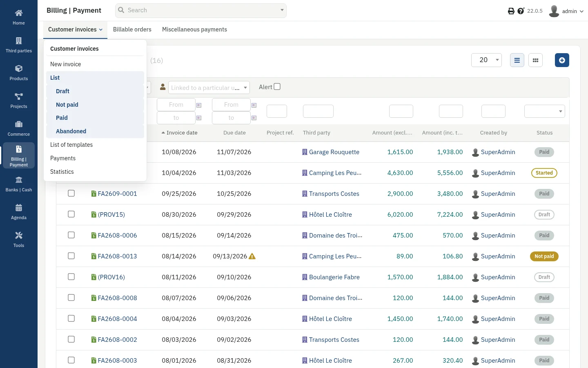Viewport: 588px width, 368px height.
Task: Open Banks | Cash module
Action: tap(19, 184)
